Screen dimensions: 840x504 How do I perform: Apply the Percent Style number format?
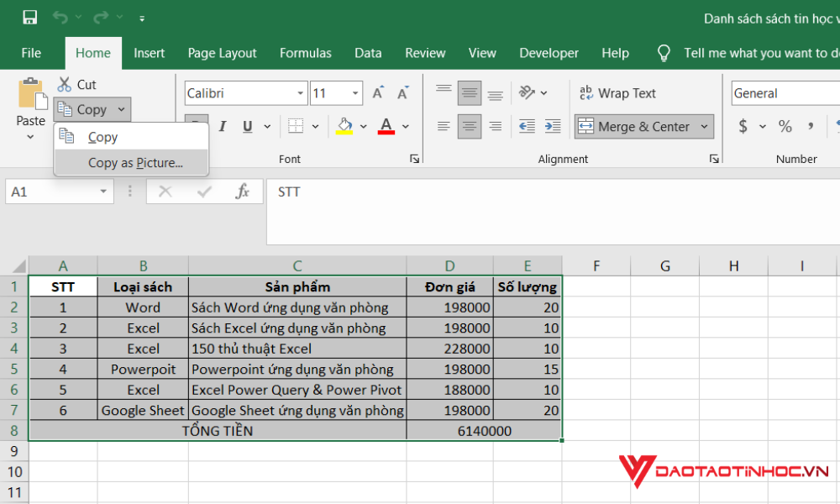point(785,126)
